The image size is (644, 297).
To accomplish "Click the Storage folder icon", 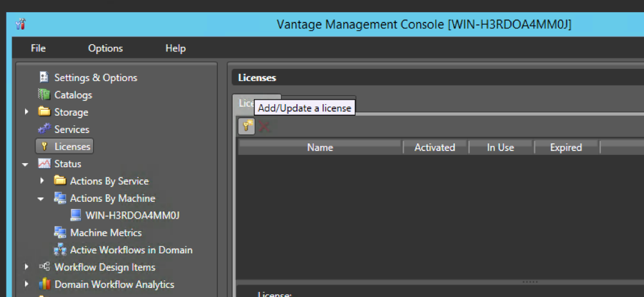I will point(44,112).
